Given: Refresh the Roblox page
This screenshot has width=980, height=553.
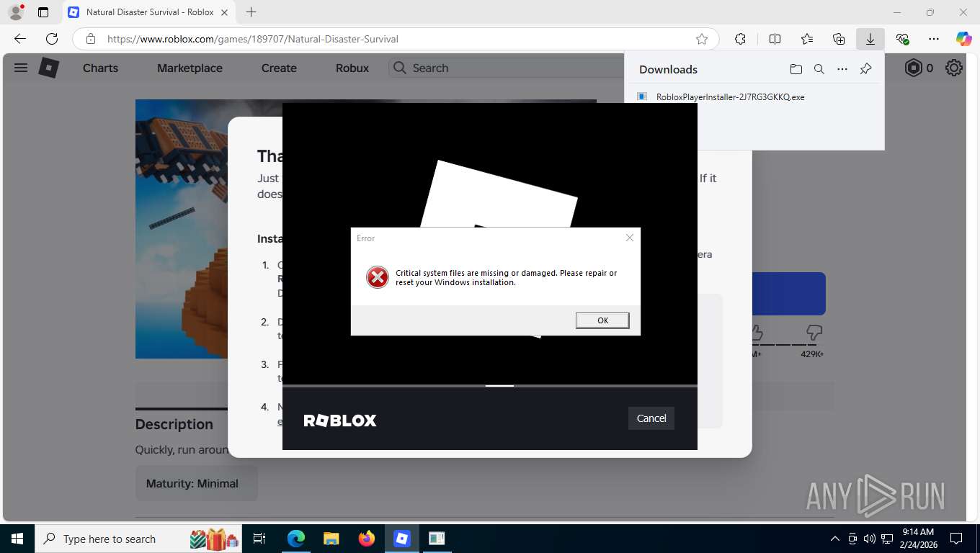Looking at the screenshot, I should (x=52, y=39).
